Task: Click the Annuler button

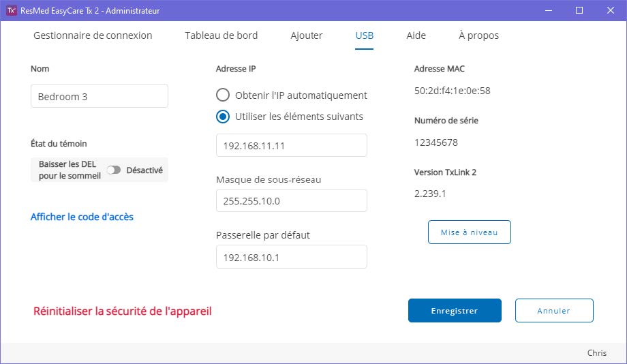Action: point(554,310)
